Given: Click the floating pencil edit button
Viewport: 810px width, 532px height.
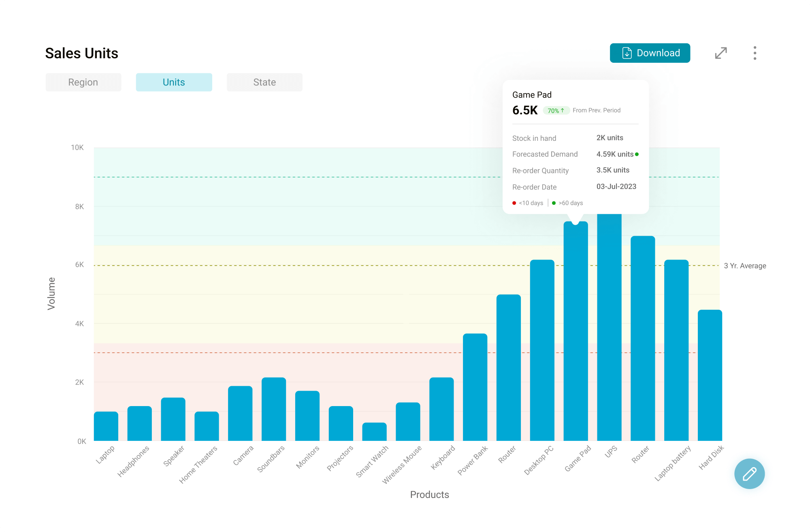Looking at the screenshot, I should click(x=749, y=474).
